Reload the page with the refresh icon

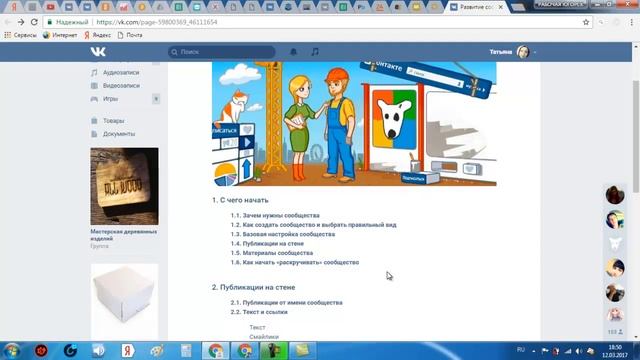tap(34, 22)
